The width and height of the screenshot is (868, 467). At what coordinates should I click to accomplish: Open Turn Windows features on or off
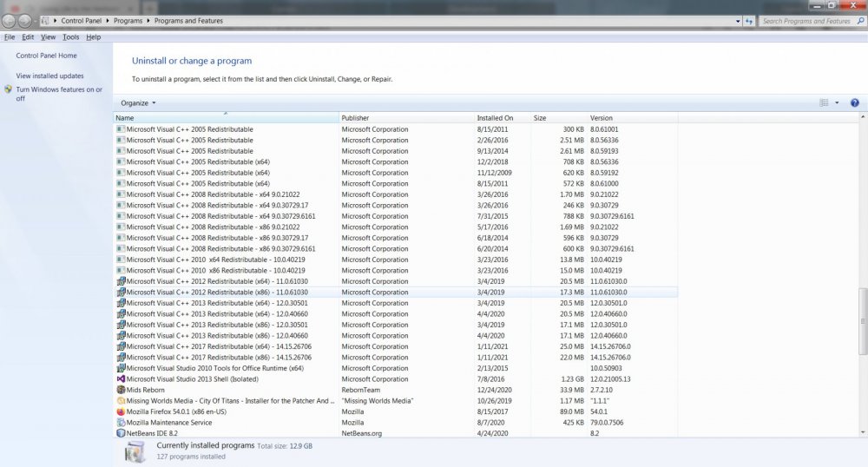pos(59,94)
